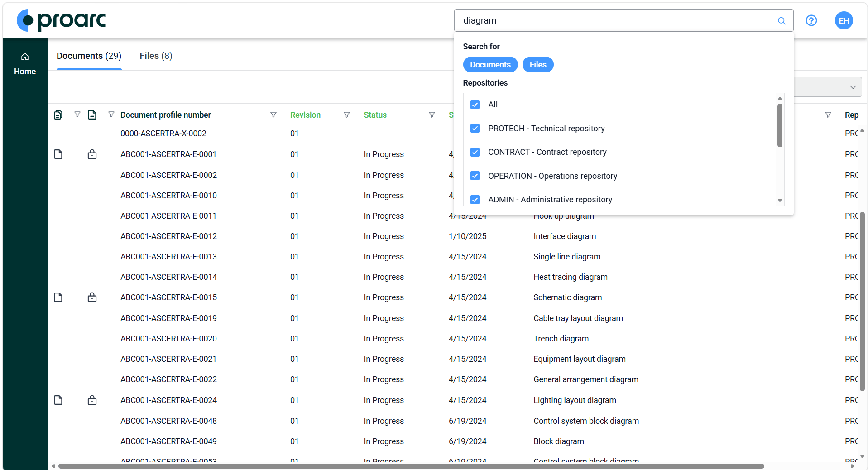Go to Home in sidebar

(25, 64)
